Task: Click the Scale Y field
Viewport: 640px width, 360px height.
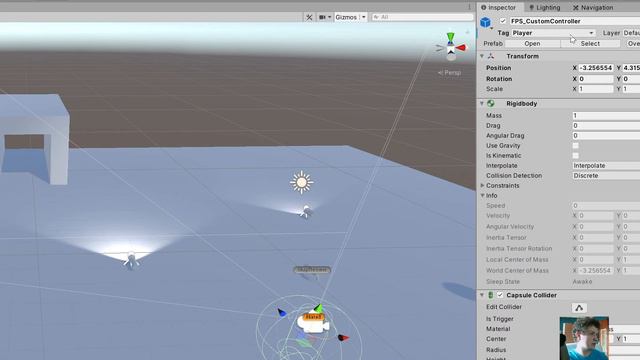Action: click(x=631, y=89)
